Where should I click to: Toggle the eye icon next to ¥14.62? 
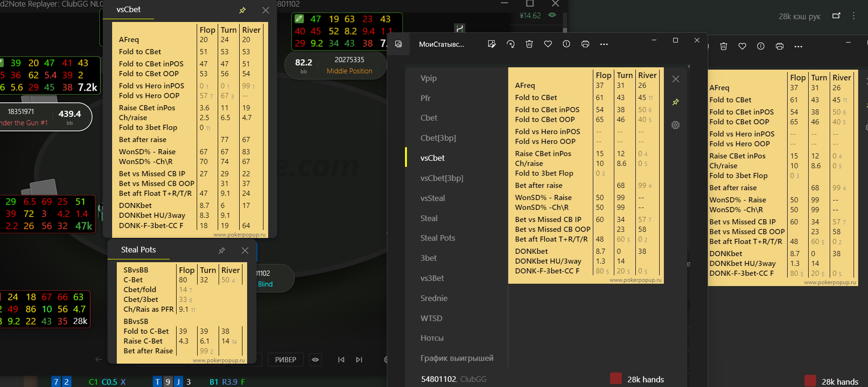(552, 15)
